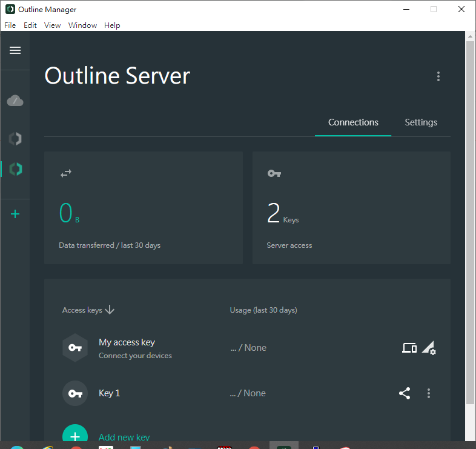Switch to the Connections tab
The height and width of the screenshot is (449, 476).
tap(353, 122)
